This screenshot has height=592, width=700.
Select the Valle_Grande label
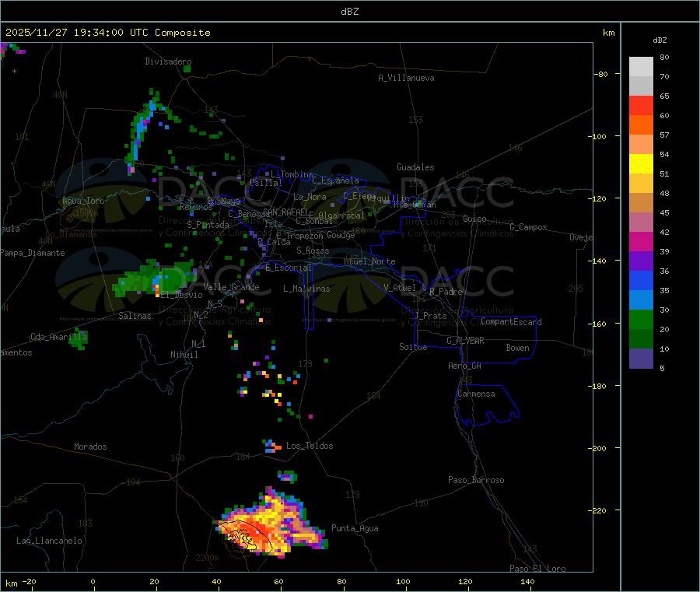pyautogui.click(x=231, y=287)
